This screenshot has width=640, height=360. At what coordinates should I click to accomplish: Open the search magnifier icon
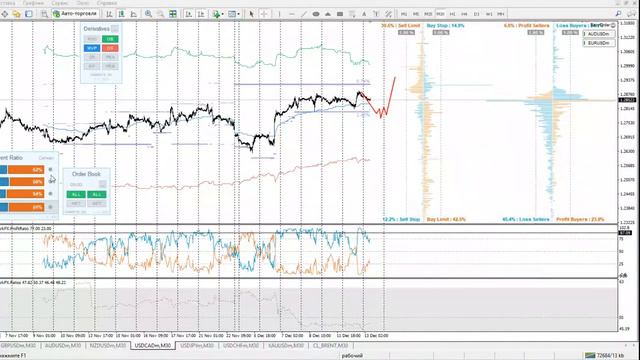[x=619, y=14]
